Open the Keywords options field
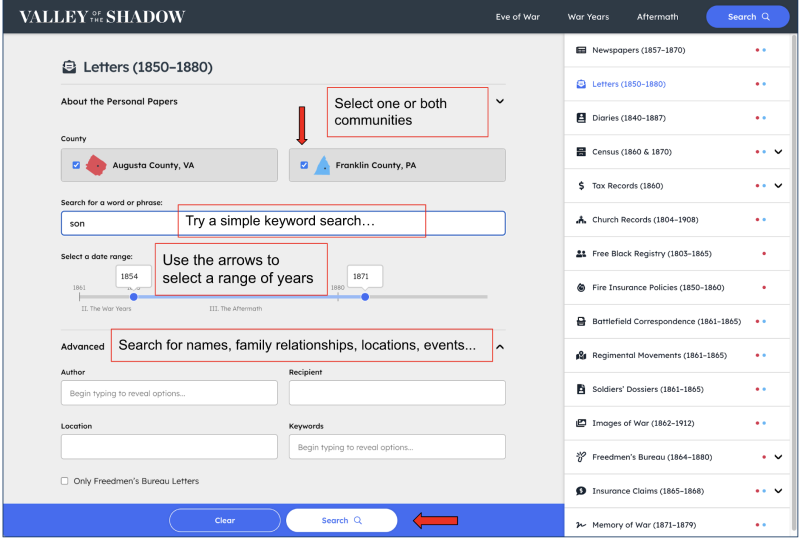The width and height of the screenshot is (800, 539). point(397,447)
